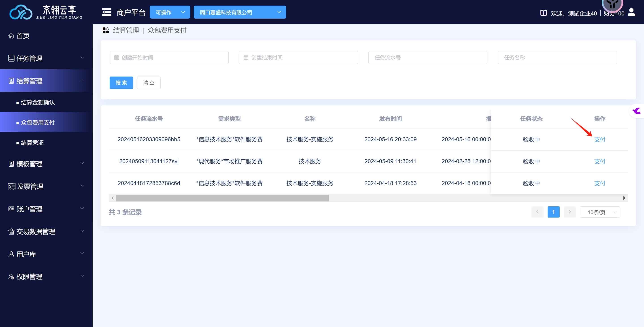The image size is (644, 327).
Task: Click calendar icon in 创建开始时间 field
Action: [117, 58]
